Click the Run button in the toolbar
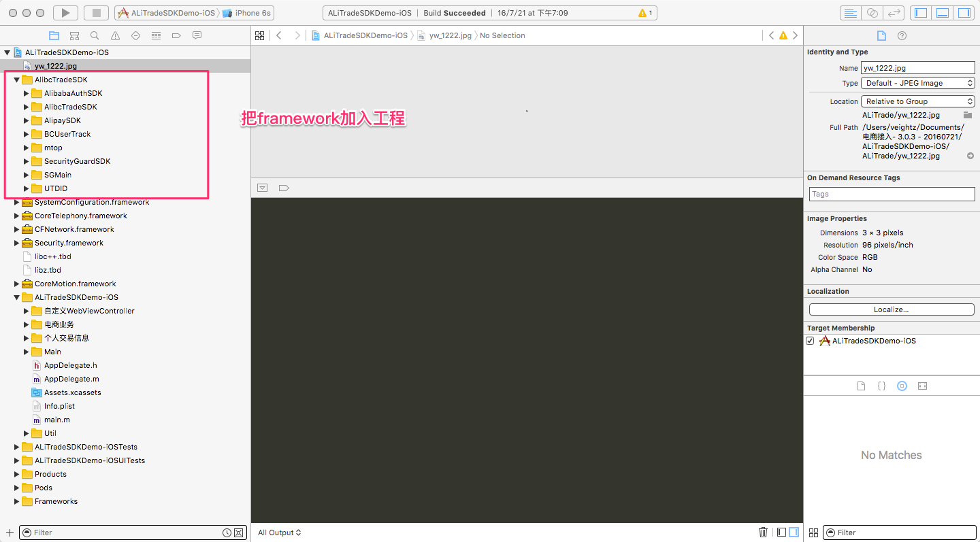Image resolution: width=980 pixels, height=542 pixels. pyautogui.click(x=65, y=13)
